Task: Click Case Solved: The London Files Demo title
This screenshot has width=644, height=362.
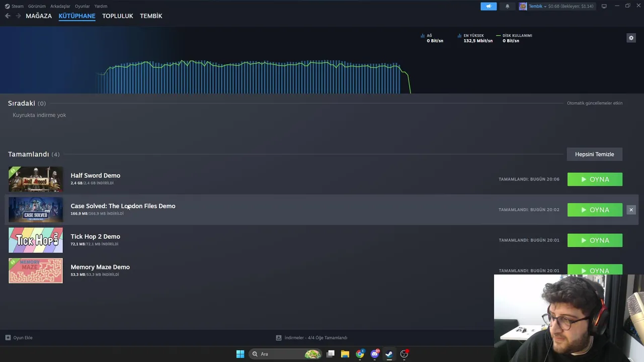Action: (x=123, y=206)
